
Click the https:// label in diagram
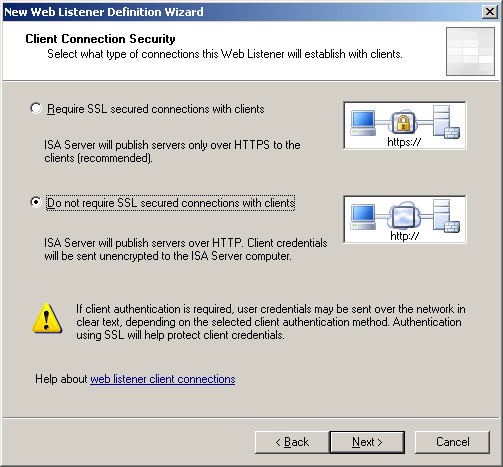pos(404,142)
